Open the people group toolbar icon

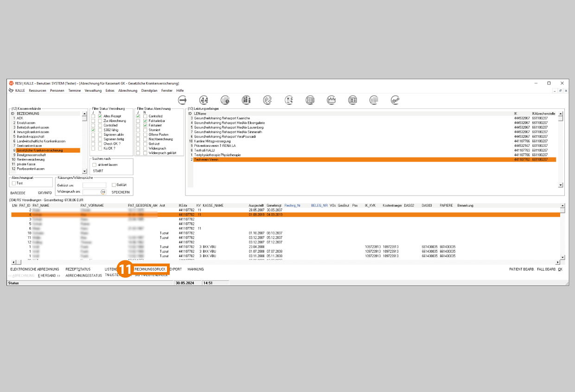point(204,100)
